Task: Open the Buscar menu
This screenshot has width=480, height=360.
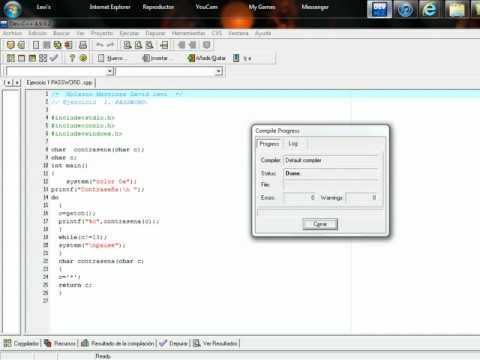Action: point(61,33)
